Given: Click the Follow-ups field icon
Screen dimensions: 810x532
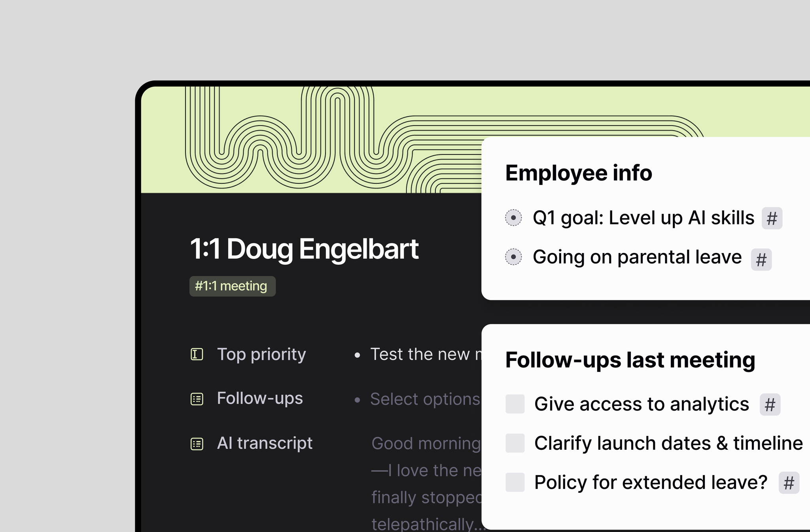Looking at the screenshot, I should coord(197,399).
